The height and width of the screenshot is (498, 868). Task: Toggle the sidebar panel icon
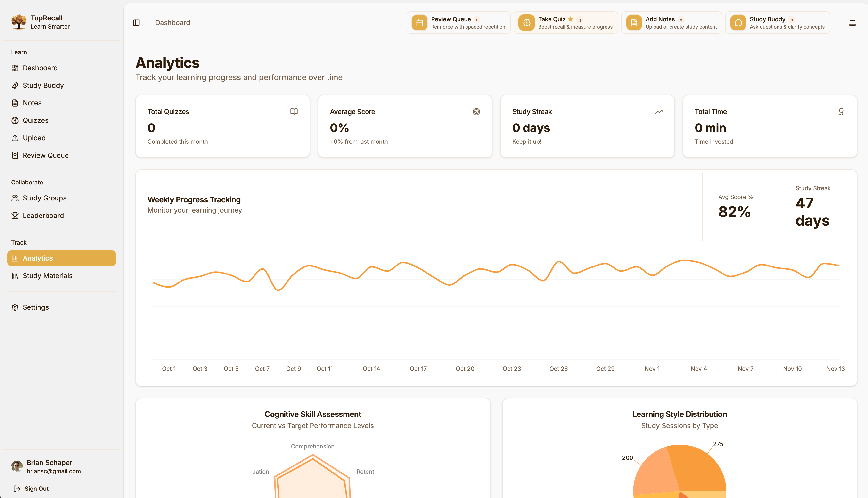pyautogui.click(x=136, y=23)
